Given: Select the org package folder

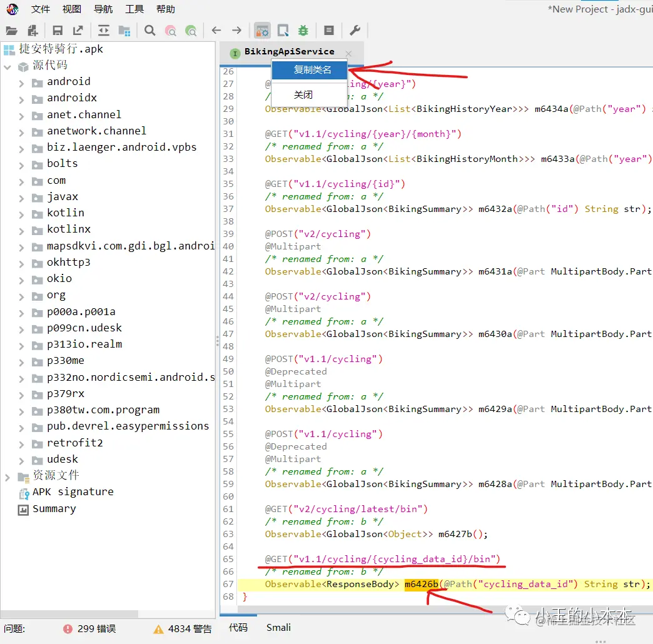Looking at the screenshot, I should coord(56,294).
